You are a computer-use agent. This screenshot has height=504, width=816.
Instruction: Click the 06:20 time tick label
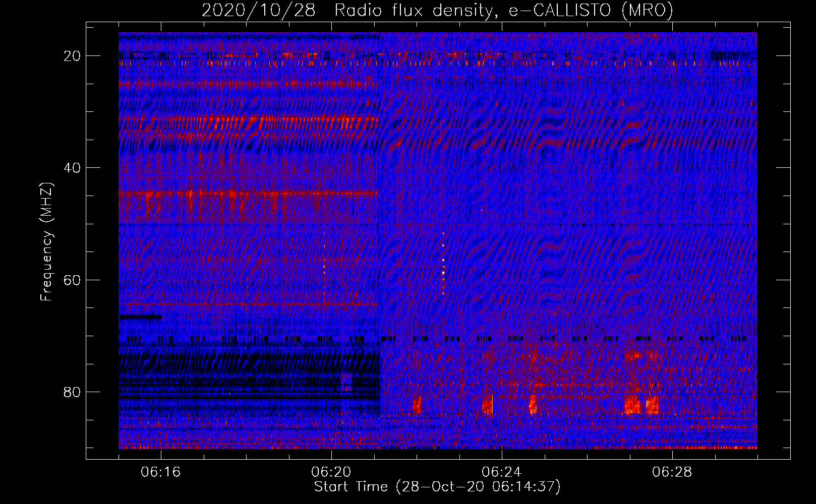(331, 472)
